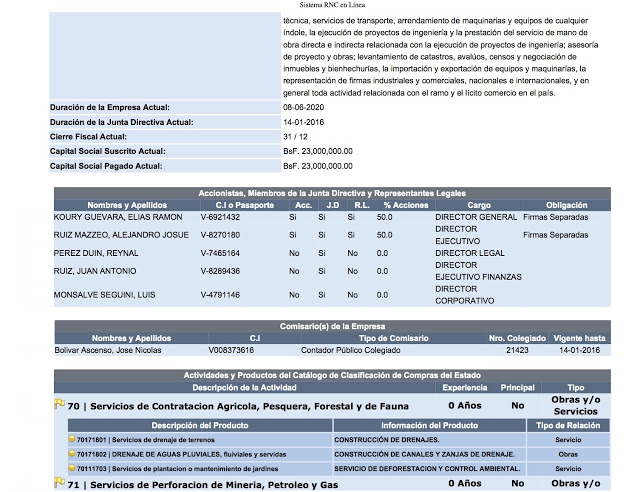Click the Experiencia column header
The width and height of the screenshot is (640, 492).
point(464,387)
